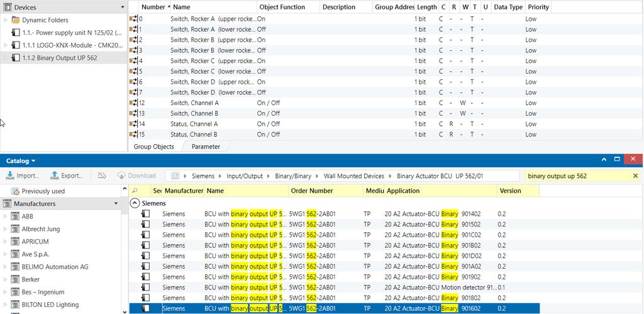Click the Data Type column header
644x314 pixels.
pos(508,7)
